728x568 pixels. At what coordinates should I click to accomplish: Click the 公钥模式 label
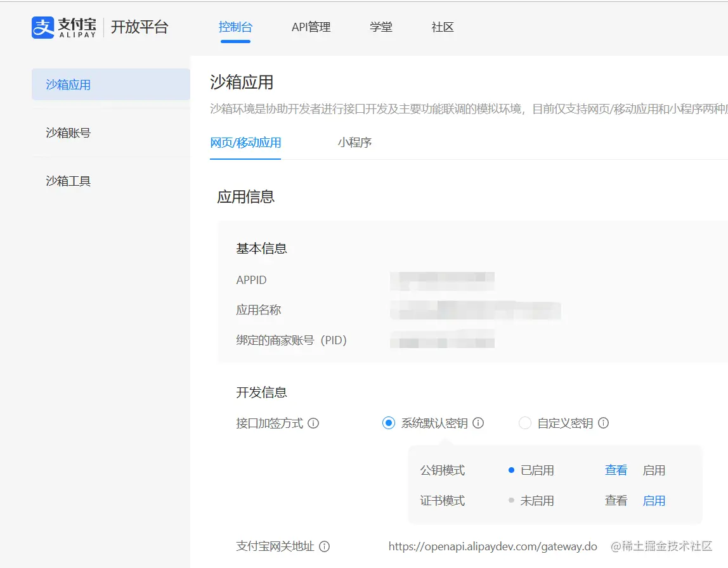(x=443, y=470)
